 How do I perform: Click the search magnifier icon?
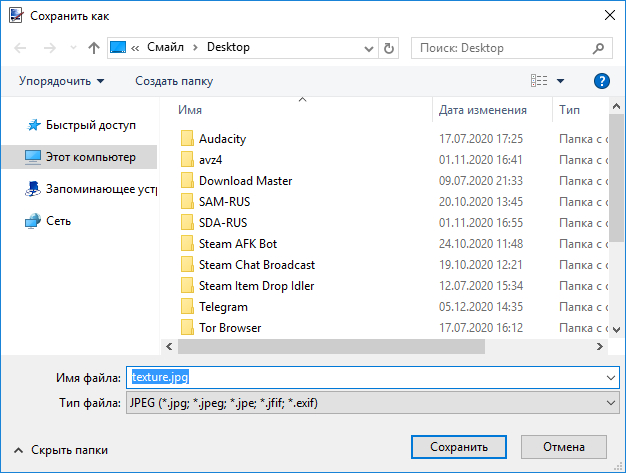pos(599,47)
